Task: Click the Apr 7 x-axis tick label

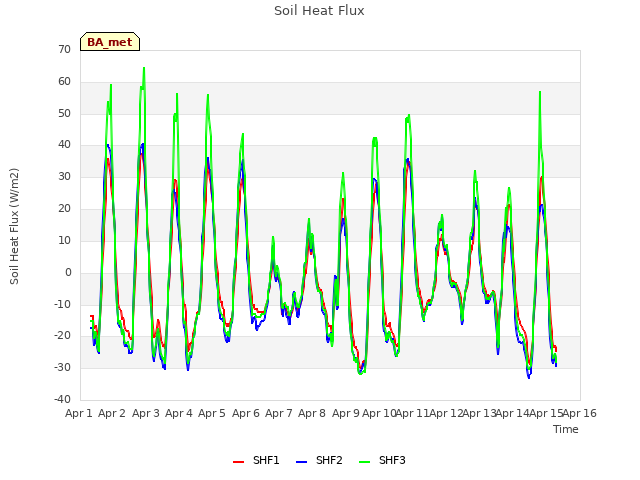Action: [x=279, y=413]
